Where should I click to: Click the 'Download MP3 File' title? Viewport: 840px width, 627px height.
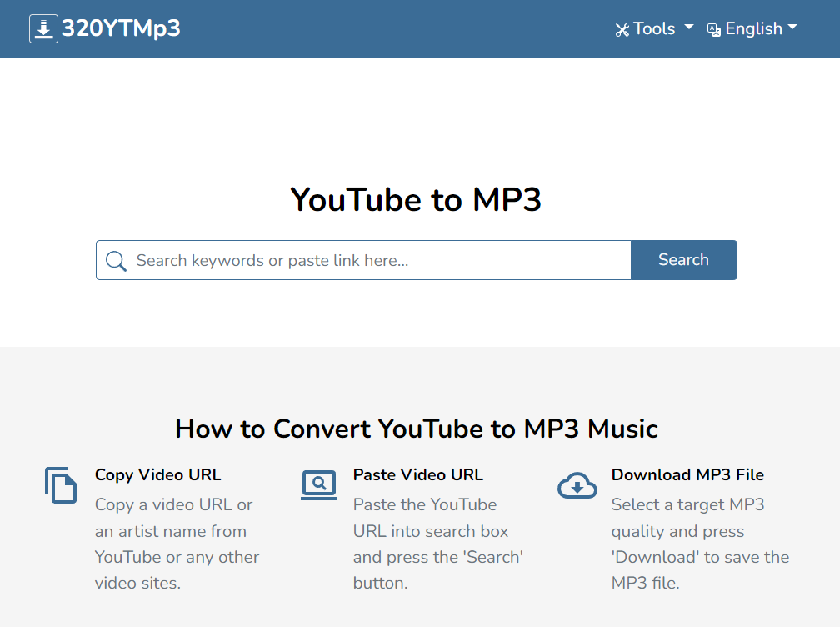(x=687, y=474)
